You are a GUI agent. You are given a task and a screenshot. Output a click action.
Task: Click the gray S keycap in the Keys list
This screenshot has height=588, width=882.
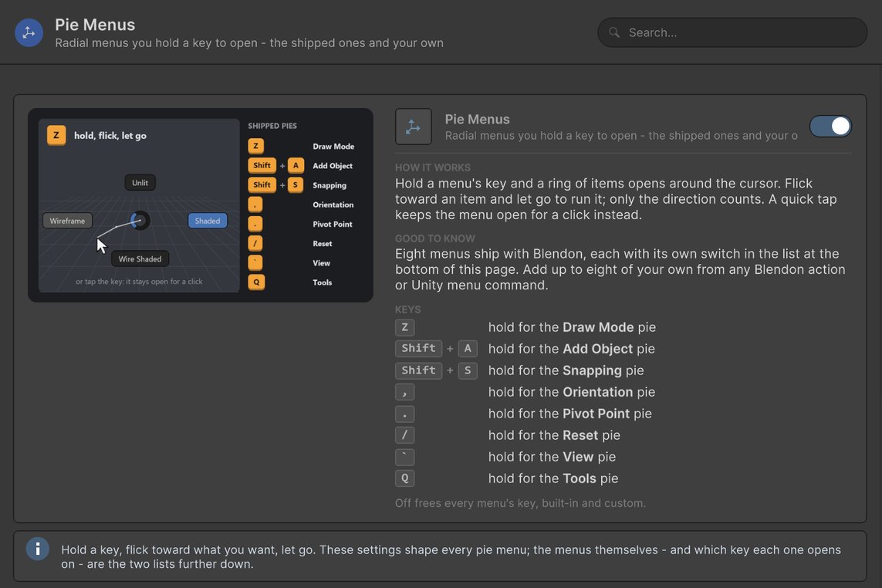[x=468, y=371]
